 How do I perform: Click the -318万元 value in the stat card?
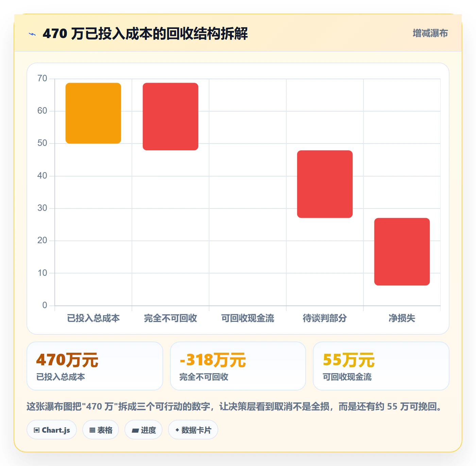coord(213,360)
